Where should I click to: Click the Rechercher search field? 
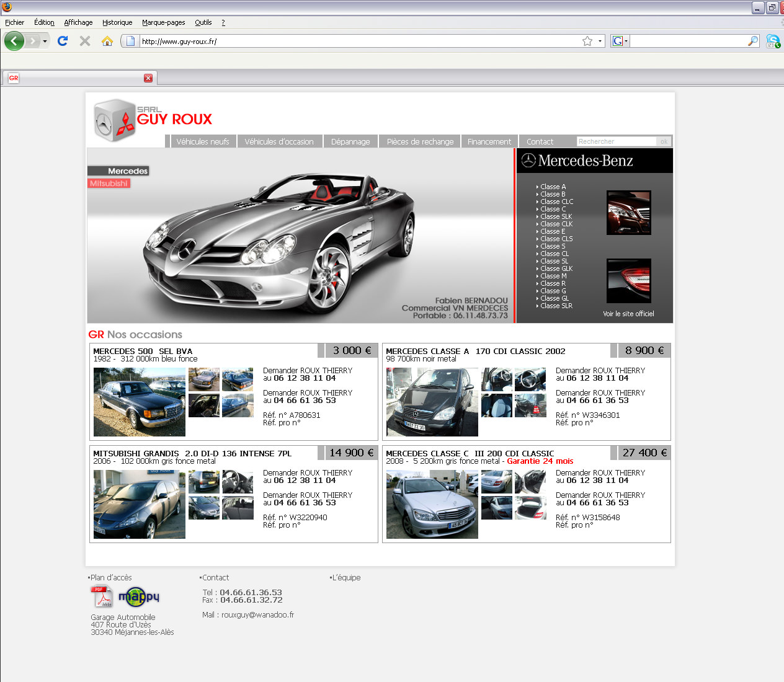[616, 141]
